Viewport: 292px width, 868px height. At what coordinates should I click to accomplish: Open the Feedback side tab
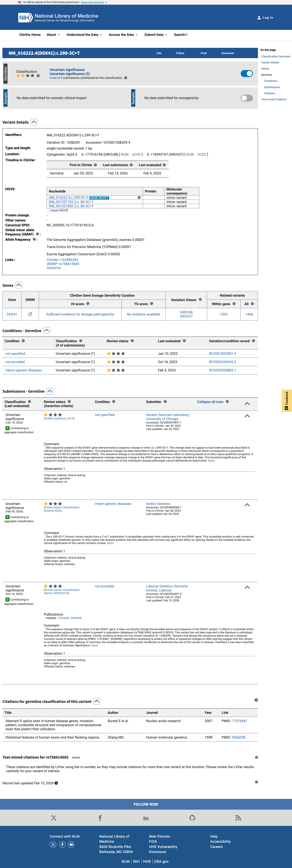pos(287,401)
